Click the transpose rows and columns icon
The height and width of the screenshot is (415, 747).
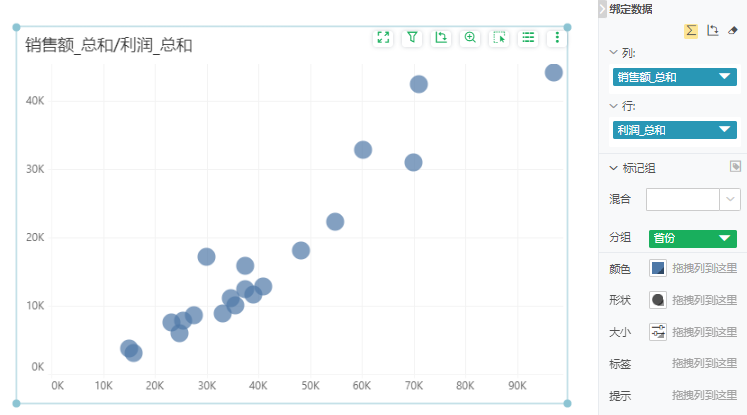pyautogui.click(x=712, y=30)
